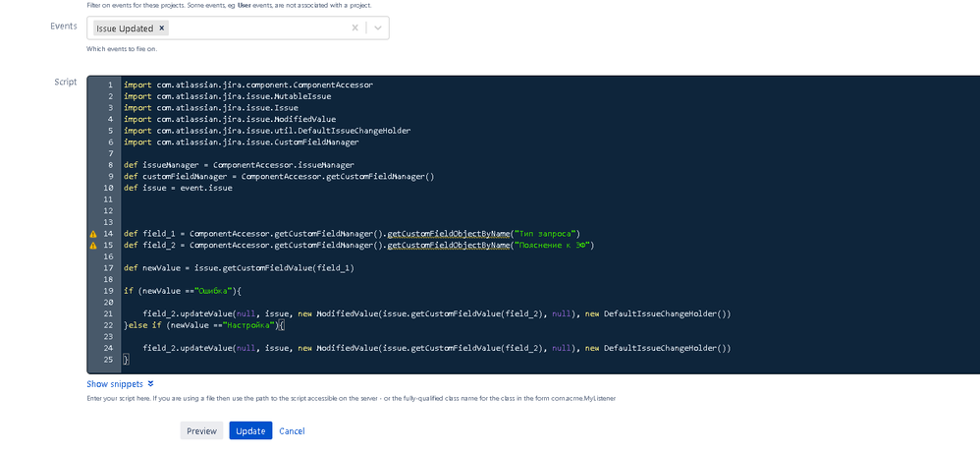
Task: Click the Cancel link
Action: tap(292, 431)
